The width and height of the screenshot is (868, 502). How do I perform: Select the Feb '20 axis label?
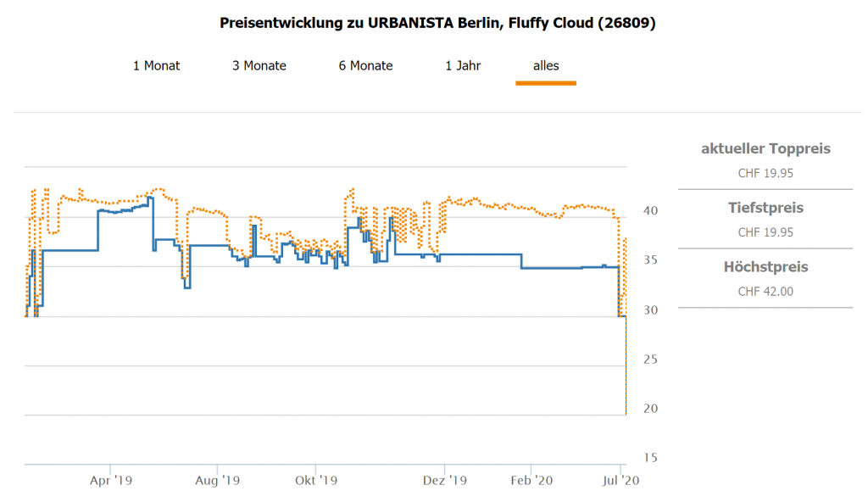[x=531, y=480]
